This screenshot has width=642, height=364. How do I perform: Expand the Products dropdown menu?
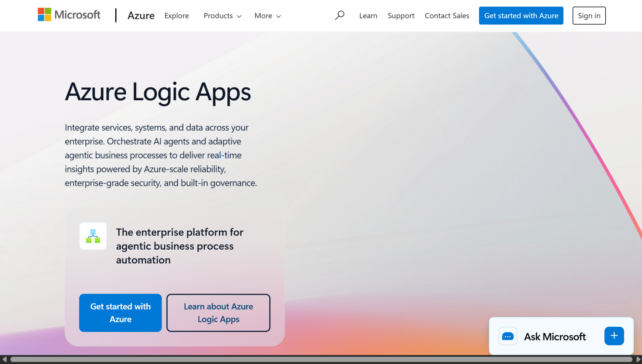223,16
